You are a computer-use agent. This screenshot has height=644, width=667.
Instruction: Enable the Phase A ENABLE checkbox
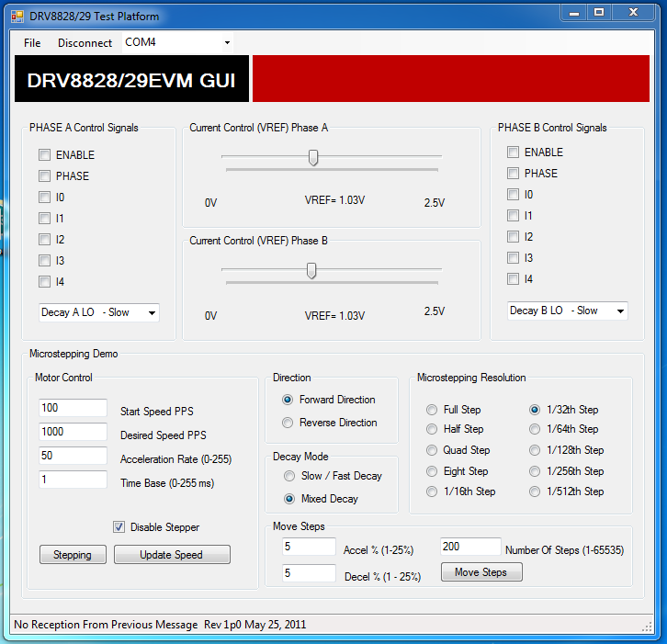pos(45,155)
